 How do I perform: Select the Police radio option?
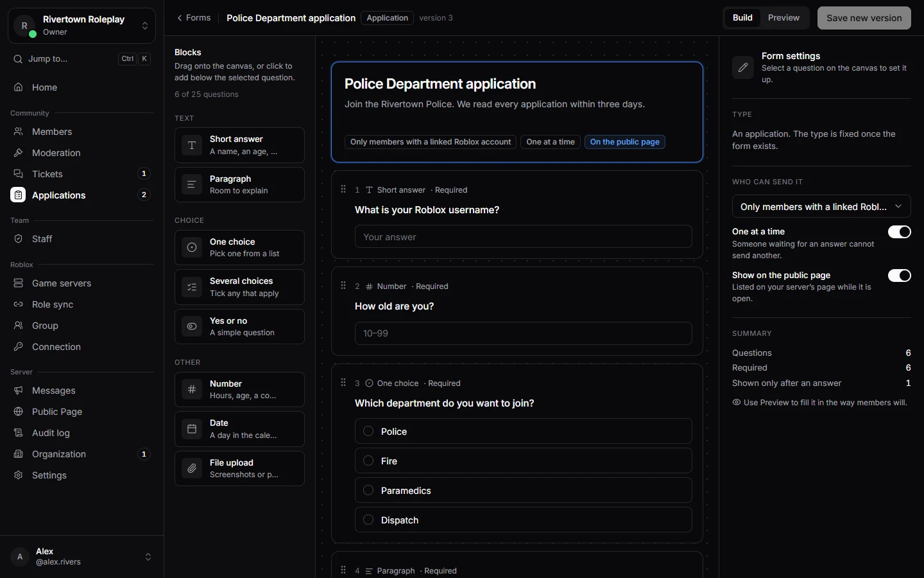click(x=368, y=431)
